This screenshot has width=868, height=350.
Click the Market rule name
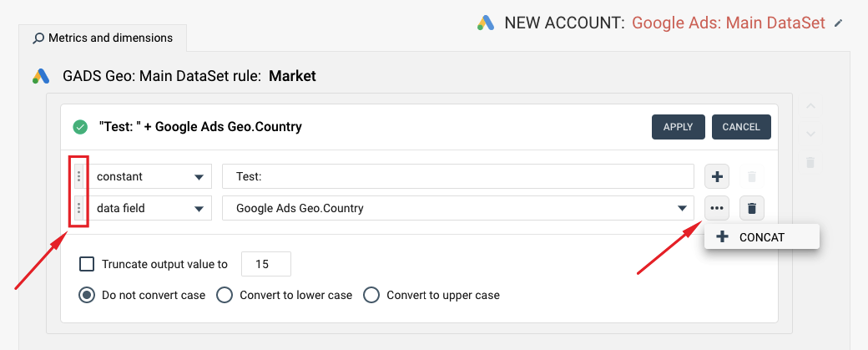(x=292, y=76)
